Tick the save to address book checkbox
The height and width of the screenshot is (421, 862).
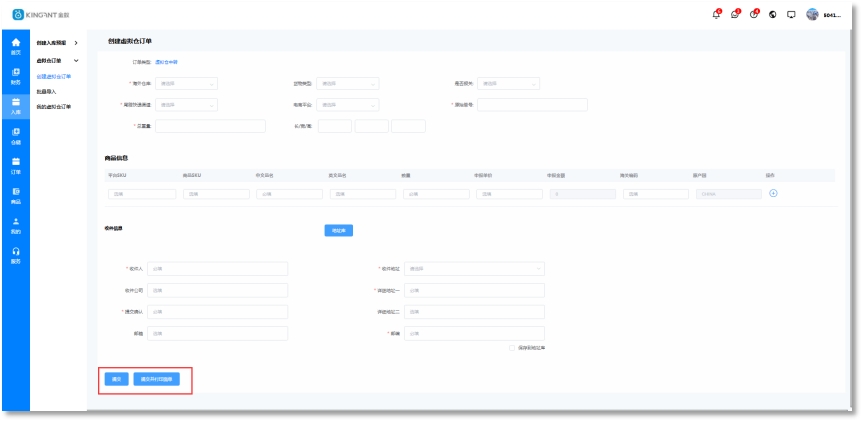(x=512, y=348)
